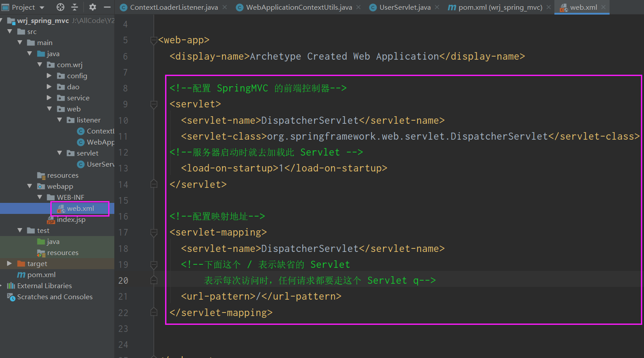Collapse the listener package
This screenshot has width=644, height=358.
click(59, 120)
